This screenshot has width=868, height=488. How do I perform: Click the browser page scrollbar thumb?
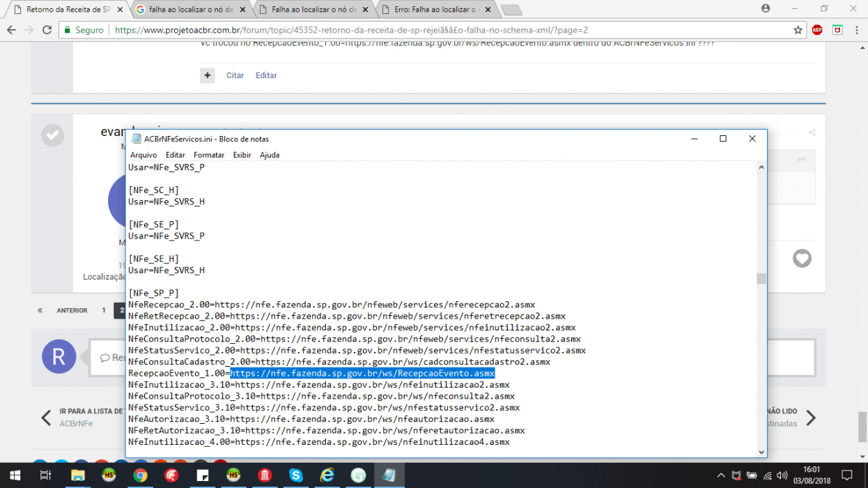pyautogui.click(x=862, y=426)
